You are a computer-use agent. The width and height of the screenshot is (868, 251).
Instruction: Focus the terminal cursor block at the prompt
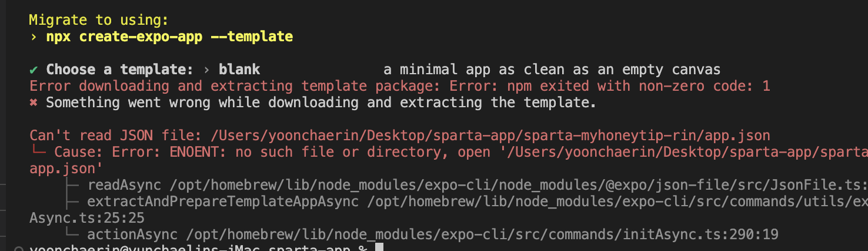pyautogui.click(x=379, y=248)
